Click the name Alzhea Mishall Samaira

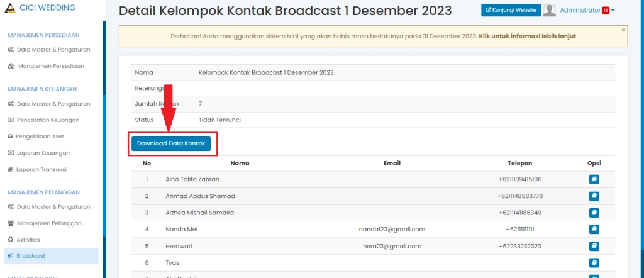click(199, 213)
